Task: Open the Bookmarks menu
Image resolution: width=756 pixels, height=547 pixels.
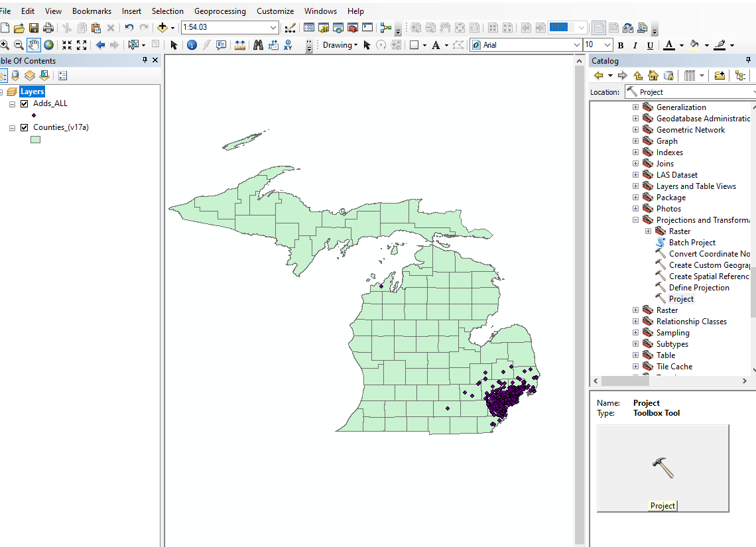Action: click(x=91, y=11)
